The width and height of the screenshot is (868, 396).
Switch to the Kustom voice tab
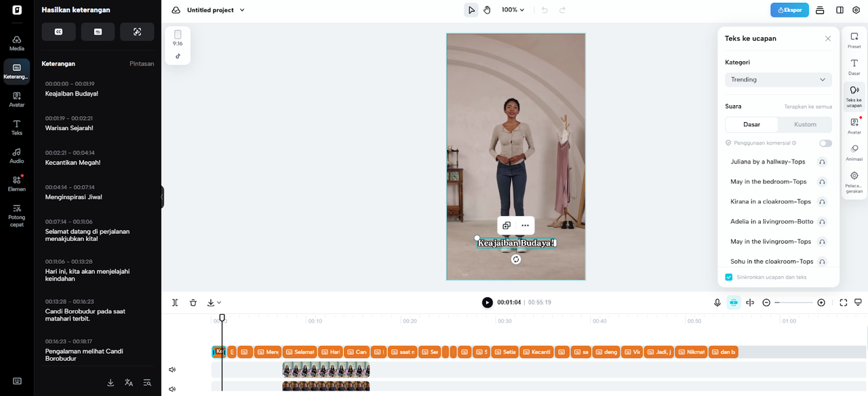pyautogui.click(x=805, y=124)
